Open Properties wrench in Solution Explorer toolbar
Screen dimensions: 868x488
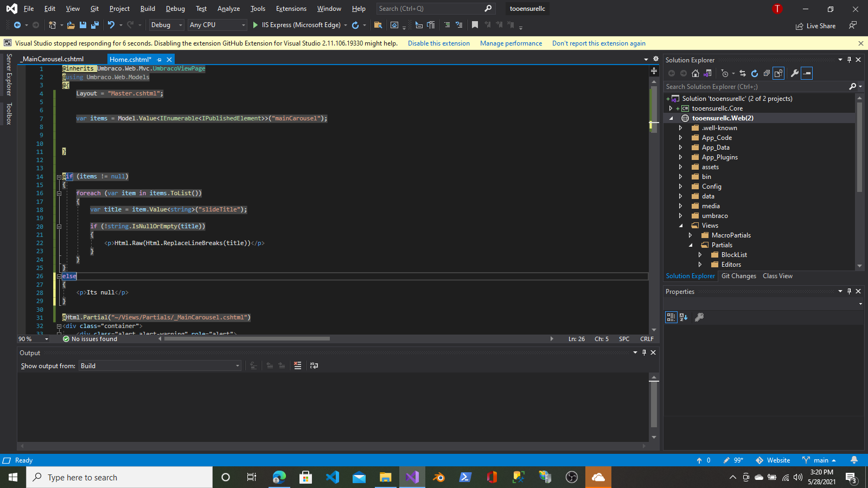click(795, 73)
